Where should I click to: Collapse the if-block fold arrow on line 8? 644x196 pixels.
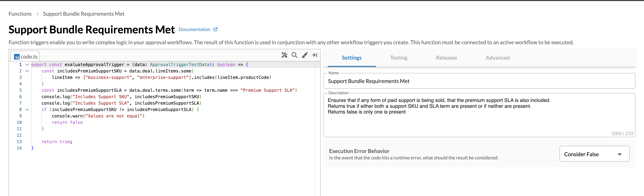pos(27,109)
